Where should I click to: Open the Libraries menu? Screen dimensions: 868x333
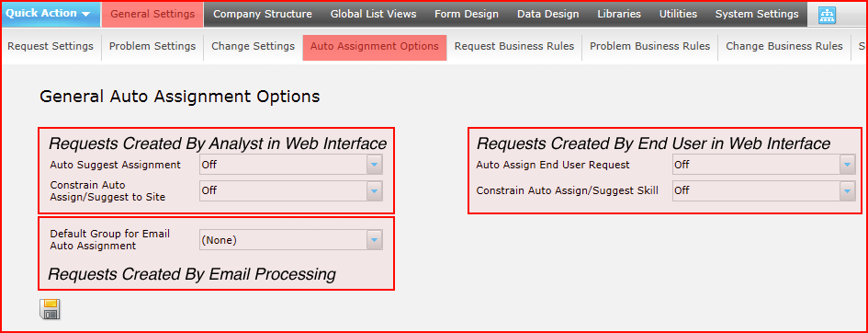[619, 14]
